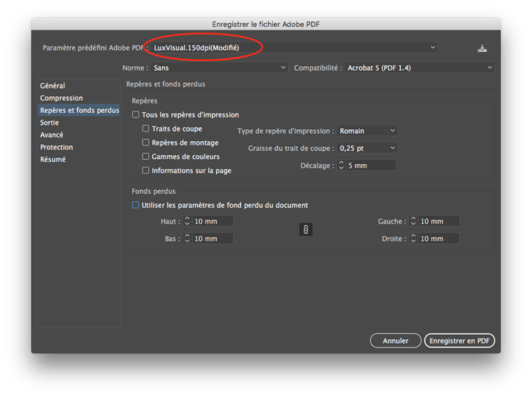The width and height of the screenshot is (532, 398).
Task: Check the Traits de coupe option
Action: (x=145, y=129)
